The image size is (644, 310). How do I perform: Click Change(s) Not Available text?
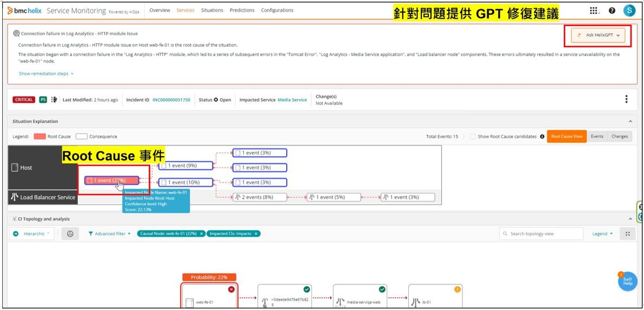click(329, 100)
